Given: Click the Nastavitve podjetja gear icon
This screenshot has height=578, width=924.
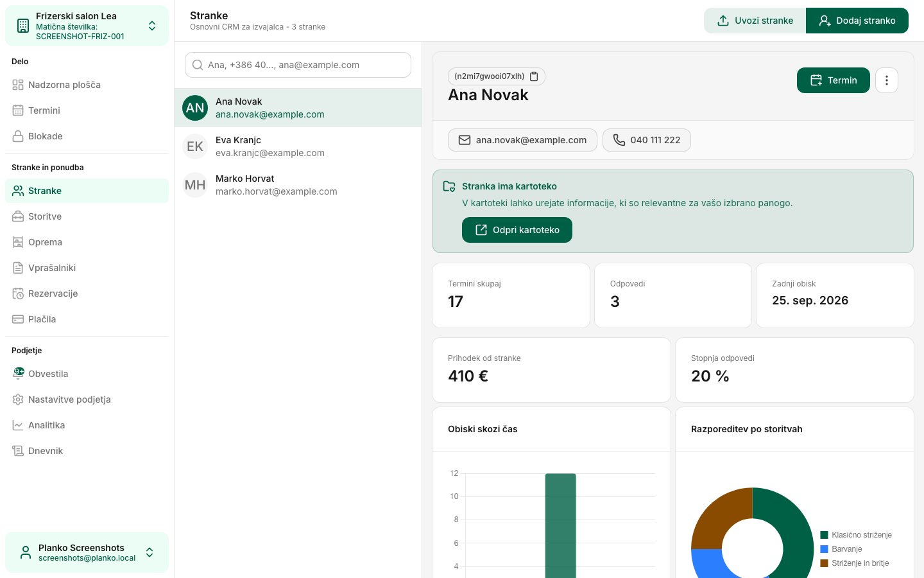Looking at the screenshot, I should pos(18,399).
